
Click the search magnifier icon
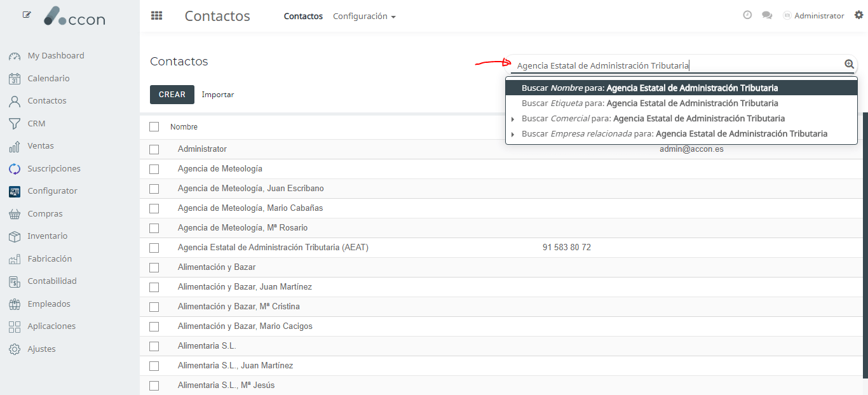point(849,64)
